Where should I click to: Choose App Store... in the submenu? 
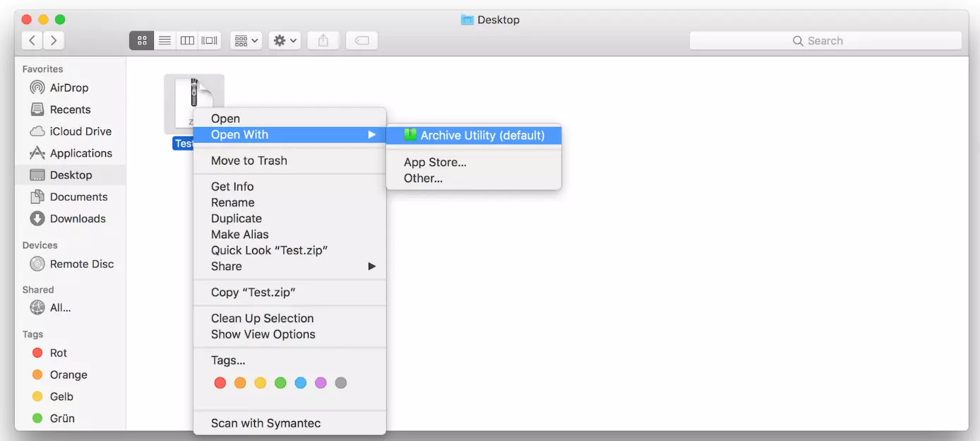click(x=474, y=162)
